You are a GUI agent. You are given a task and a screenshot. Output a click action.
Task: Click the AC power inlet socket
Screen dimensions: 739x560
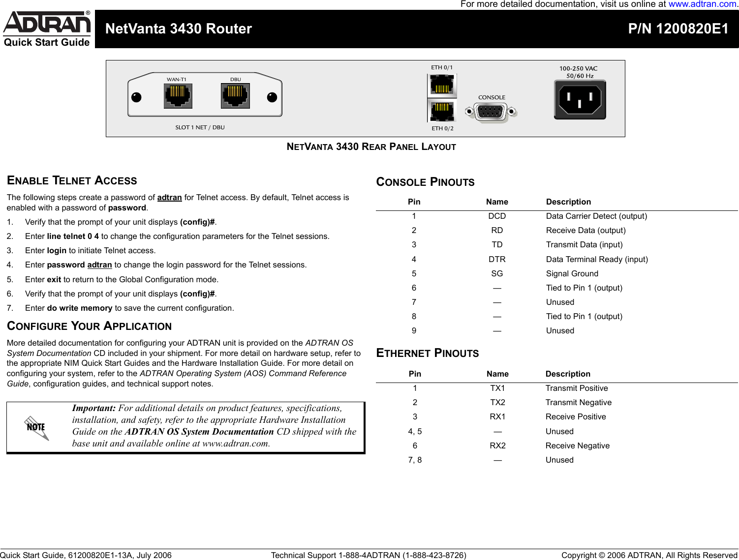tap(580, 100)
